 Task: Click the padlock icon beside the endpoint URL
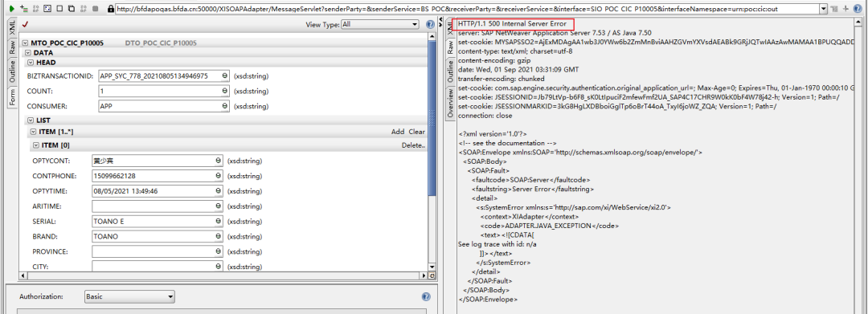click(111, 9)
